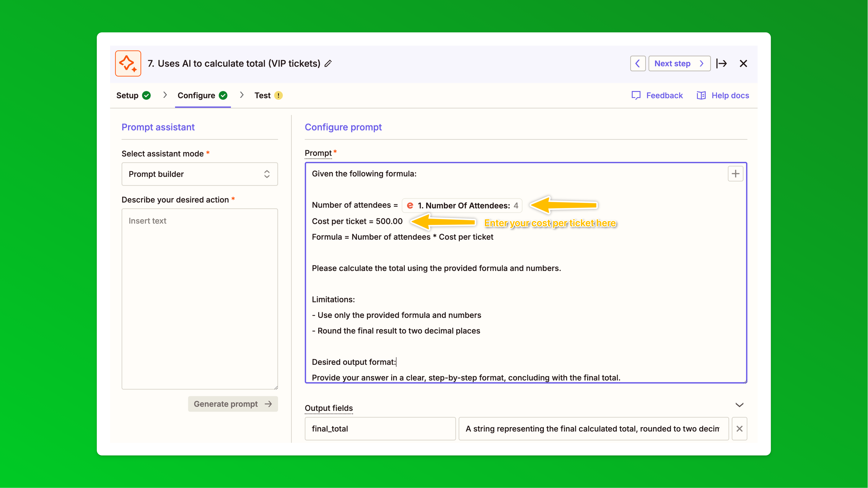The image size is (868, 488).
Task: Open the Setup tab
Action: (133, 95)
